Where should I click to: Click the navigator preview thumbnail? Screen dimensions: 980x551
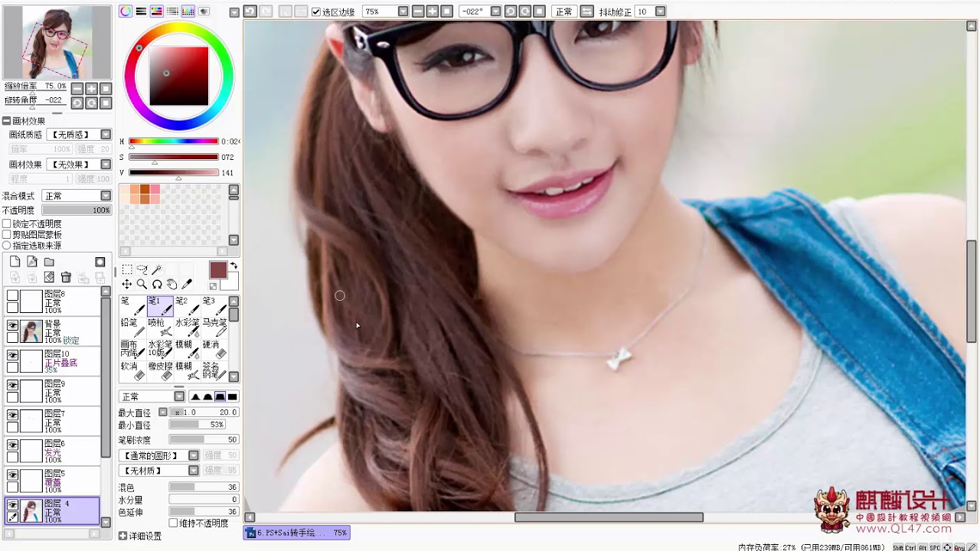57,42
